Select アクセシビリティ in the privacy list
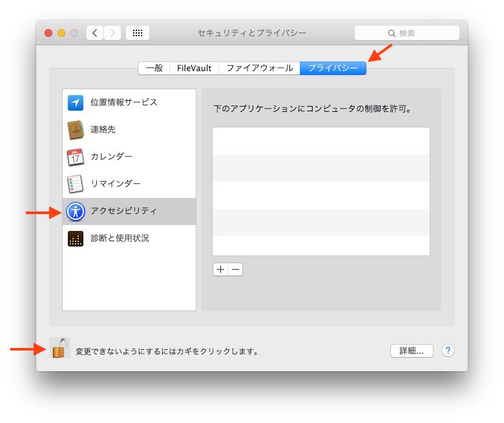Screen dimensions: 504x423 129,211
